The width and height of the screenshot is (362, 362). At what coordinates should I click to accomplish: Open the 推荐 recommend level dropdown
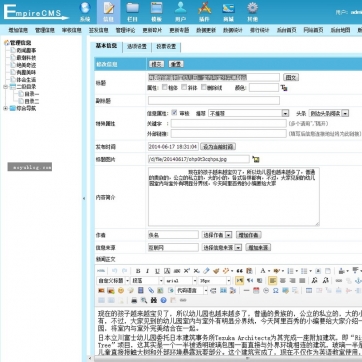click(x=248, y=113)
